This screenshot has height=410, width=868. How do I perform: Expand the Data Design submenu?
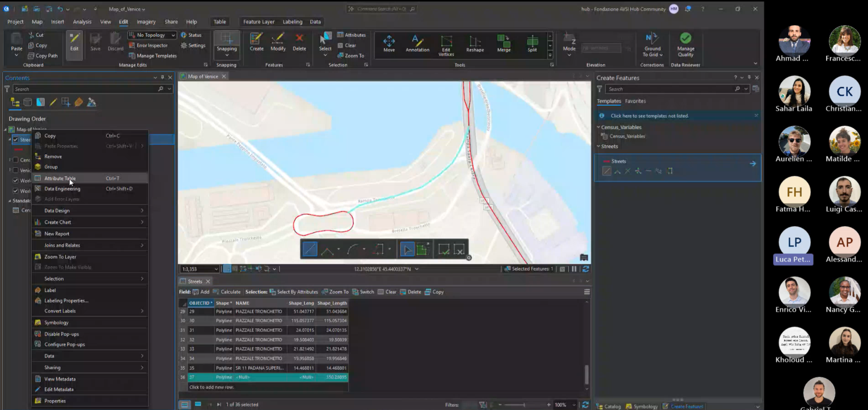tap(90, 210)
